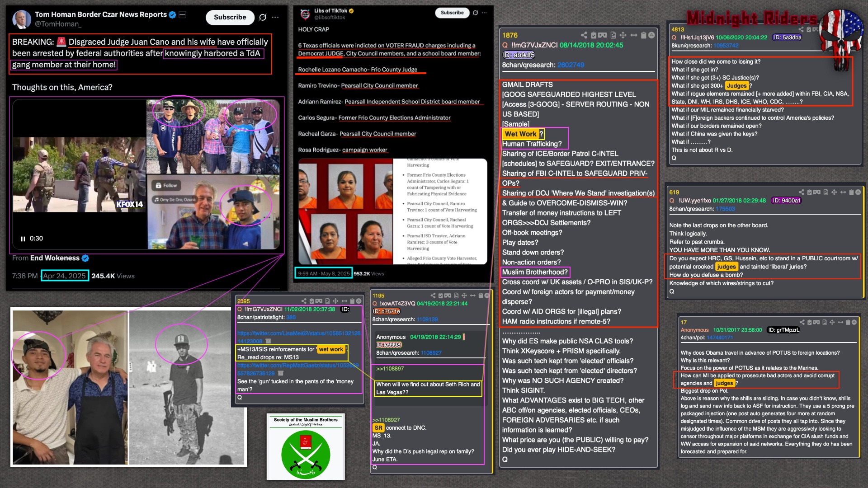Click the clipboard-check icon on post 2395

(x=311, y=301)
